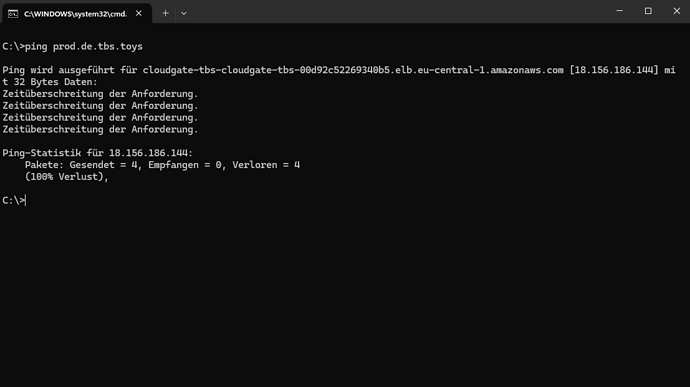690x387 pixels.
Task: Click the empty terminal area below the prompt
Action: 345,297
